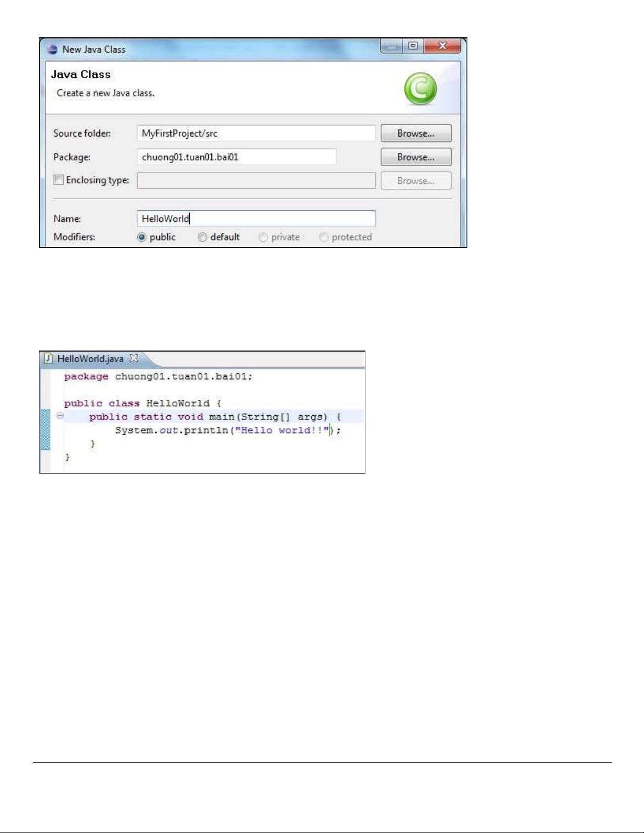The height and width of the screenshot is (833, 644).
Task: Click the Eclipse icon in dialog title bar
Action: pyautogui.click(x=52, y=49)
